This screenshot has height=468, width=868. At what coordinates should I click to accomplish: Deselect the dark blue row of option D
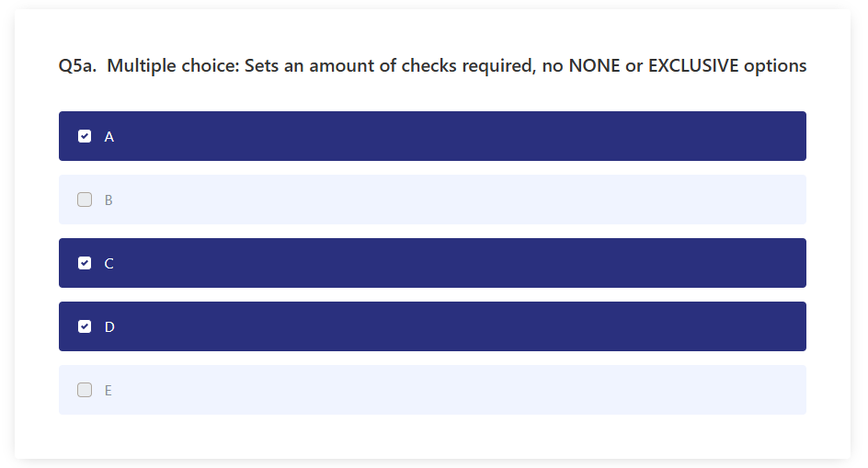click(x=432, y=326)
